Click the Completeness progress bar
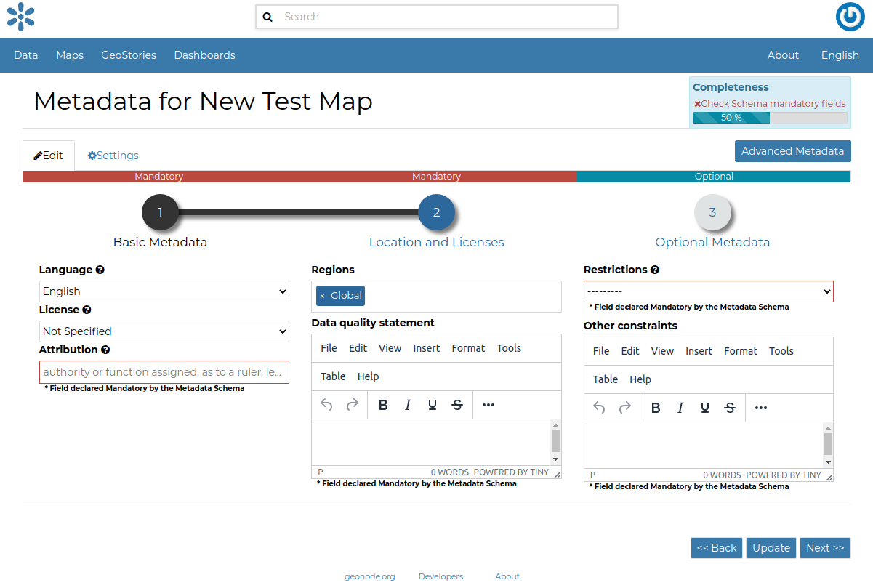 coord(730,117)
